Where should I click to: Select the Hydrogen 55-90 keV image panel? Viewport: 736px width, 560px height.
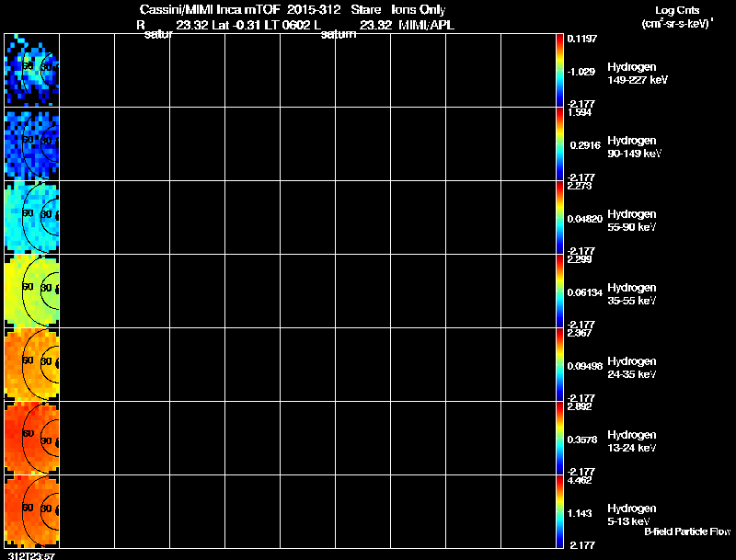click(x=32, y=218)
